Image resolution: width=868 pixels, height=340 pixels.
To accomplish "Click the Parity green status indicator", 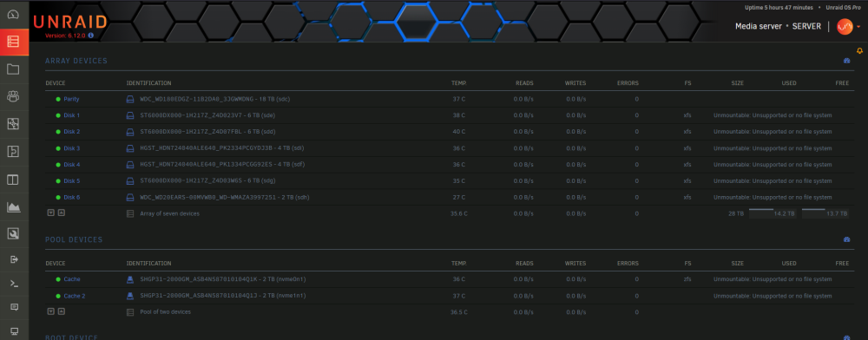I will 58,99.
